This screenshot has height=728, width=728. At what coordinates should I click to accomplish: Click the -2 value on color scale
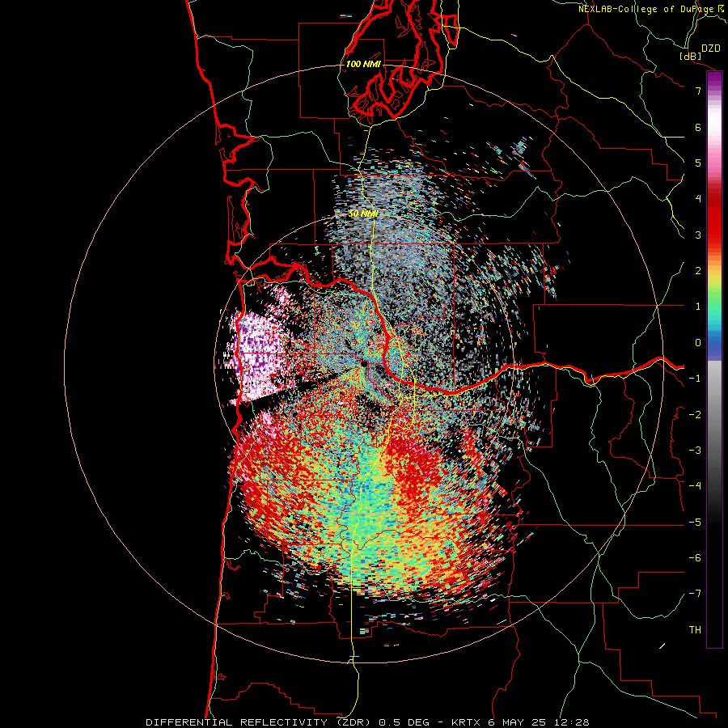tap(695, 414)
